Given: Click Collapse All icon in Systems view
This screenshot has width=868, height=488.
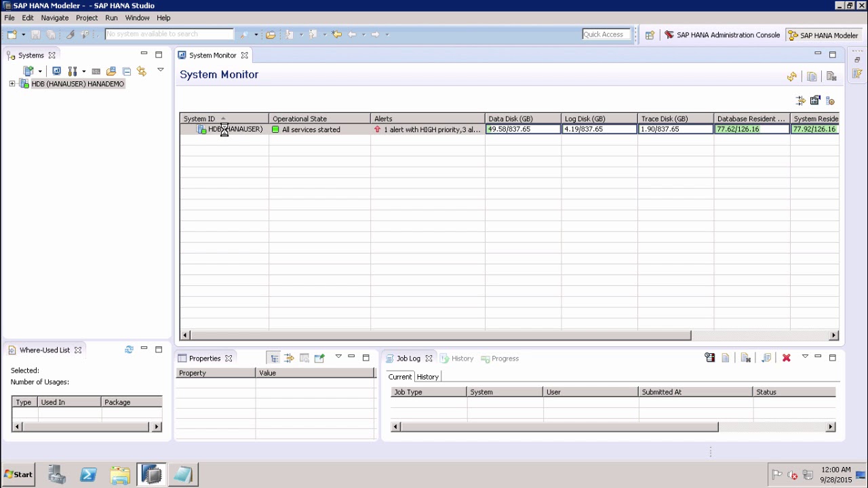Looking at the screenshot, I should (127, 71).
